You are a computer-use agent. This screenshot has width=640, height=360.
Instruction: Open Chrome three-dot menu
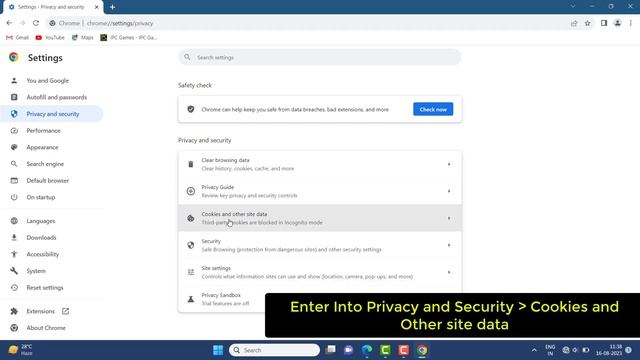[x=631, y=23]
